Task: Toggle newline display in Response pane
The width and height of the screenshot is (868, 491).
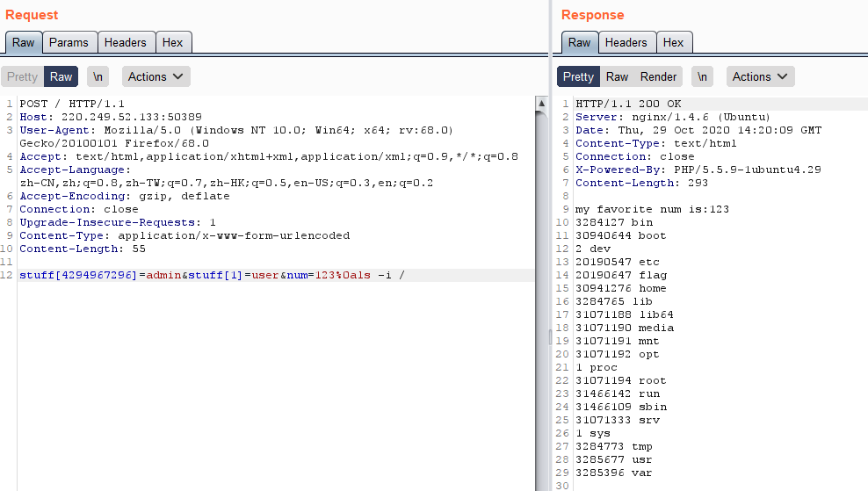Action: coord(703,77)
